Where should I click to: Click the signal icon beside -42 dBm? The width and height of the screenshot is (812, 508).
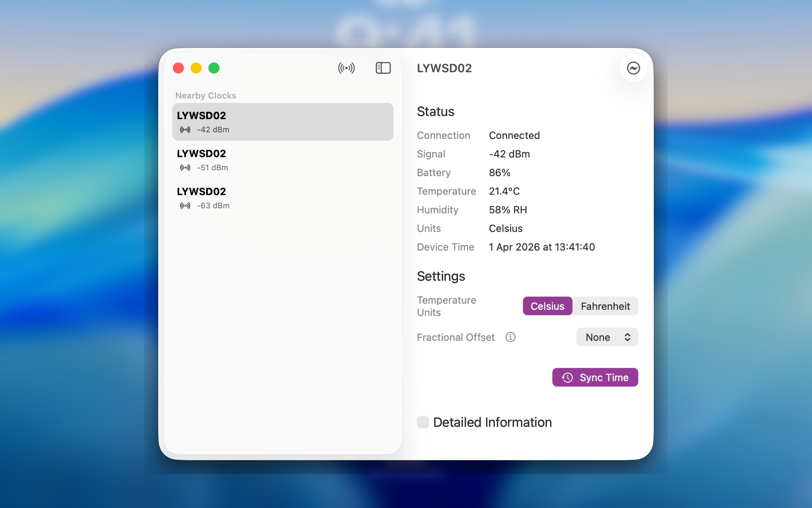[185, 130]
